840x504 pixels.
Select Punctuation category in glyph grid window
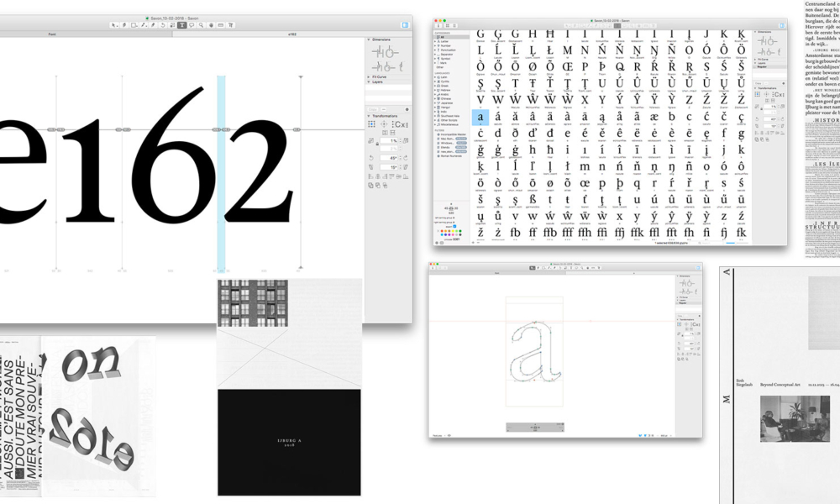pos(449,50)
